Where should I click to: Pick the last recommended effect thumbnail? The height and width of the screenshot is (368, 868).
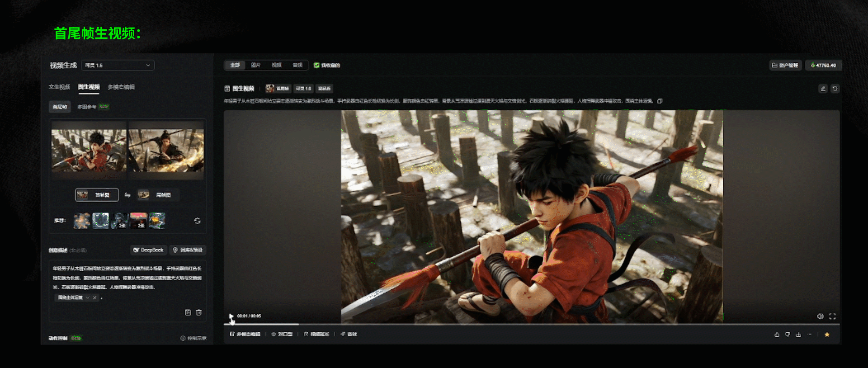157,221
